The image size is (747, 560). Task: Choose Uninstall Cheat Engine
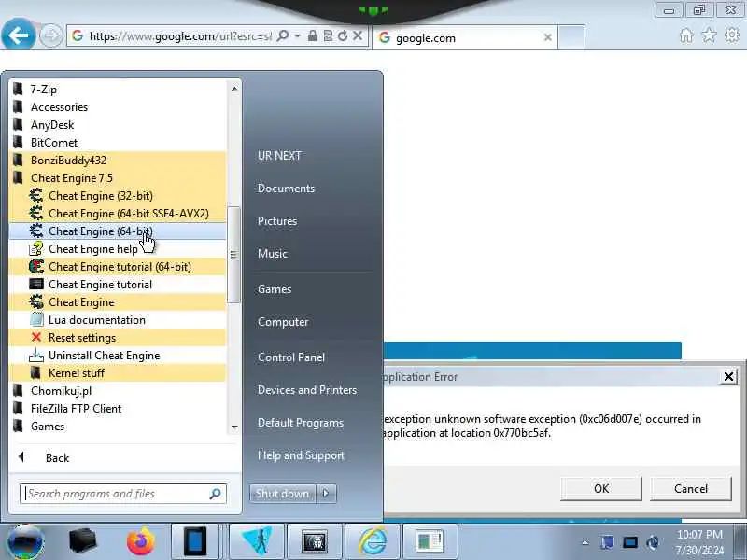tap(118, 356)
